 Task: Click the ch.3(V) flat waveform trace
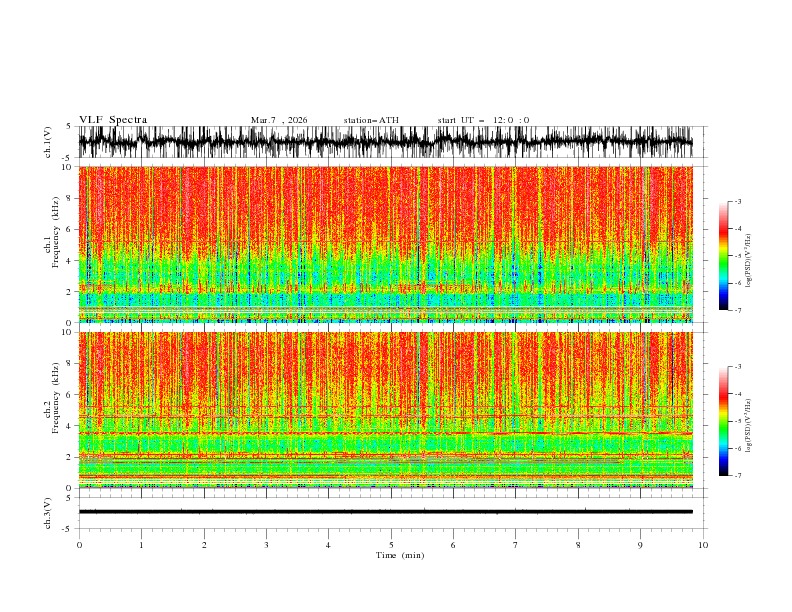(x=386, y=512)
